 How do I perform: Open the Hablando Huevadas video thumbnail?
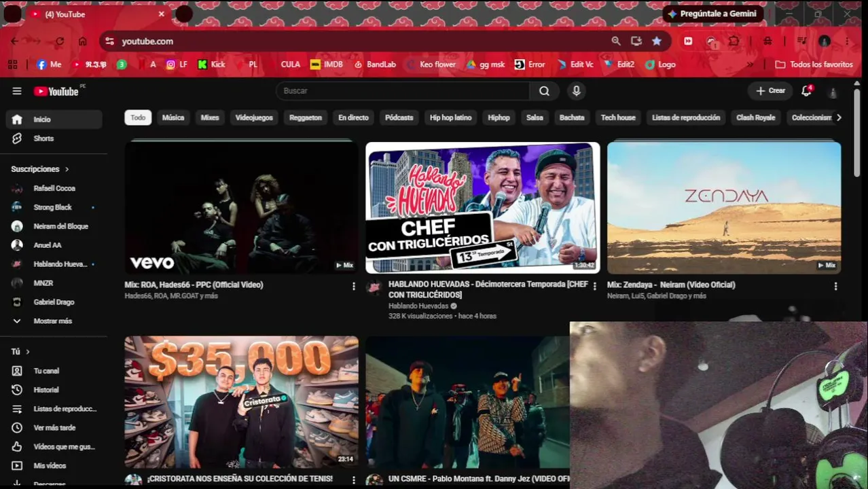pyautogui.click(x=482, y=208)
